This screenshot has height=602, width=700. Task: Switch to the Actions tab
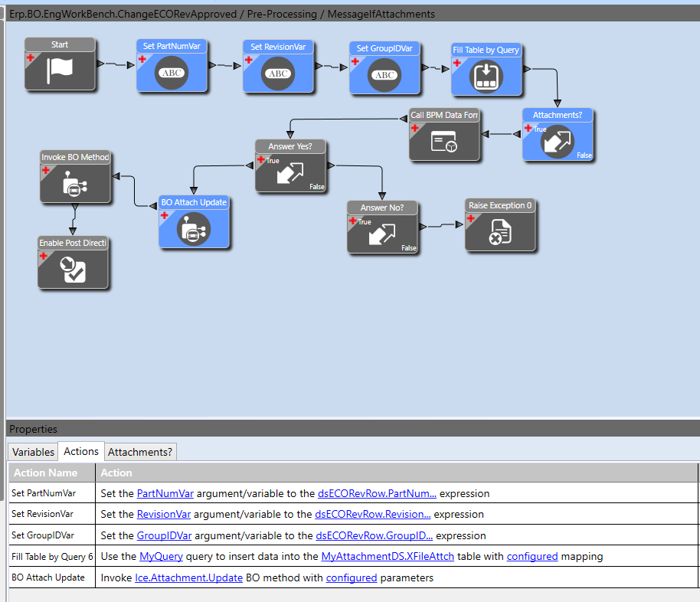(x=81, y=451)
